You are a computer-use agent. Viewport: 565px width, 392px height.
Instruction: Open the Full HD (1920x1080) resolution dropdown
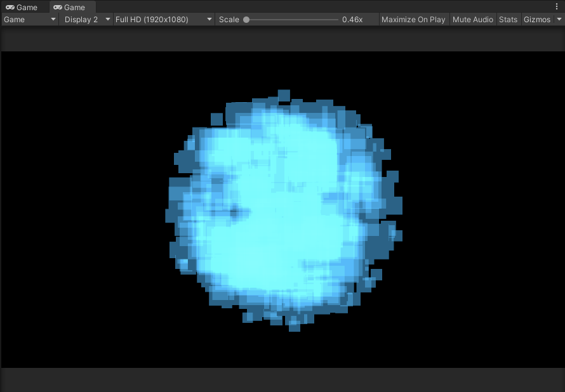point(162,19)
